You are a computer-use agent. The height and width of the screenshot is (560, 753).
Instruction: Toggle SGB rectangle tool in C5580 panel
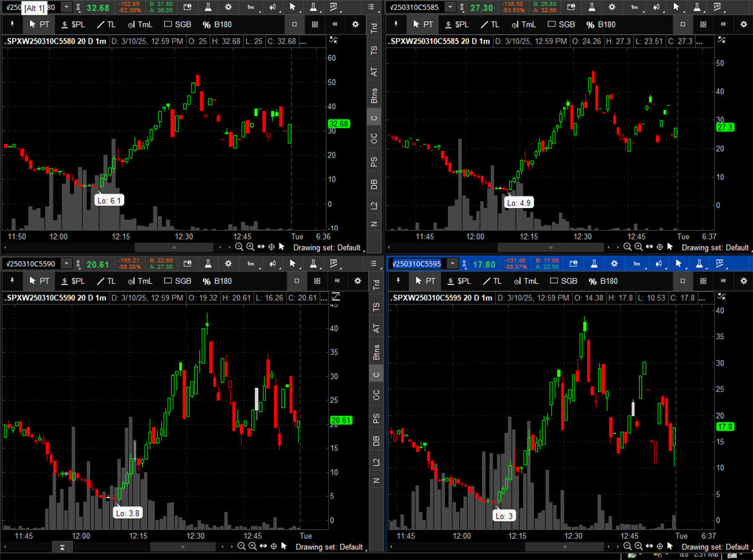(x=178, y=24)
